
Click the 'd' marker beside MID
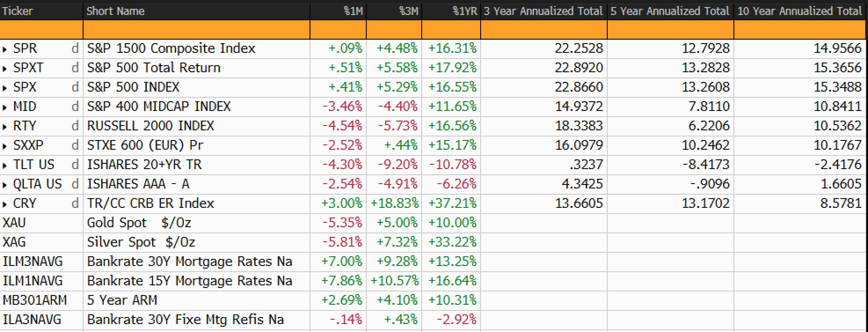pyautogui.click(x=75, y=106)
